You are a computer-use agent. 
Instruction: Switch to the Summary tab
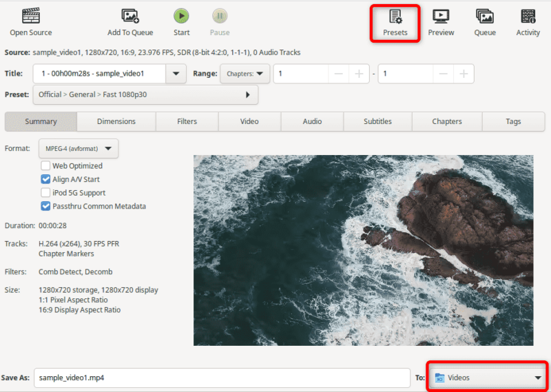click(41, 122)
